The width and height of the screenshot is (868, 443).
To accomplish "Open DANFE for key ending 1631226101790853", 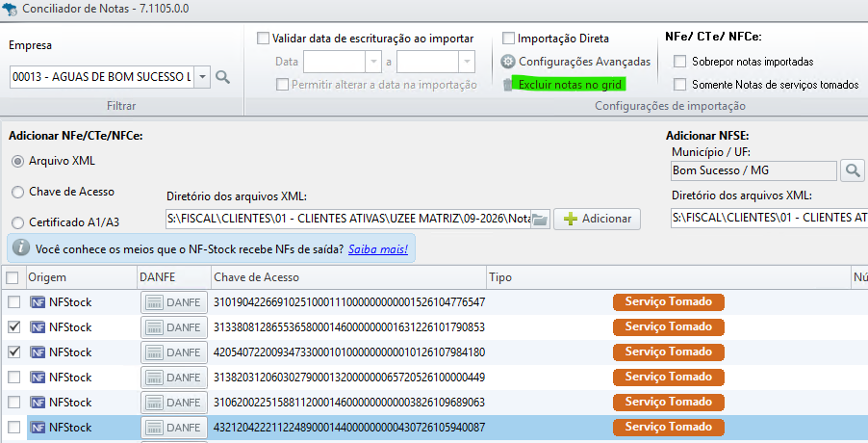I will pyautogui.click(x=174, y=327).
